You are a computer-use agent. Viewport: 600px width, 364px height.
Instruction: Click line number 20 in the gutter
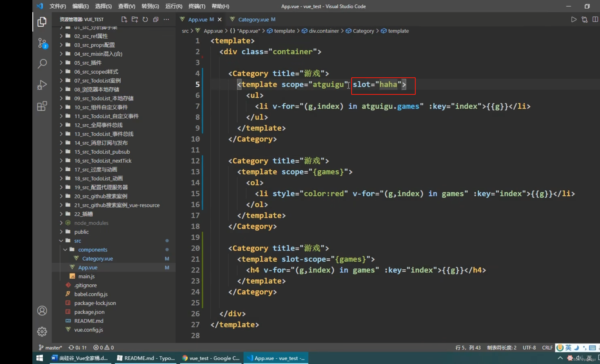pyautogui.click(x=195, y=248)
